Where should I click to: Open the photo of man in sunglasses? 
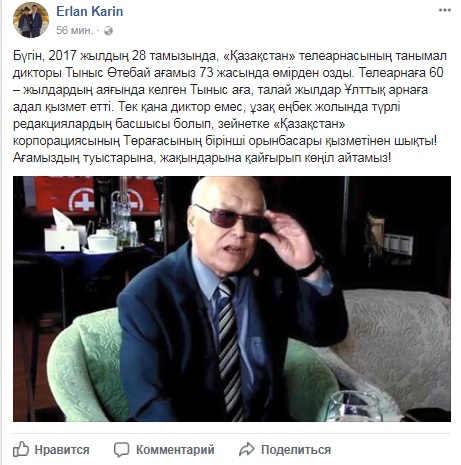[x=232, y=299]
